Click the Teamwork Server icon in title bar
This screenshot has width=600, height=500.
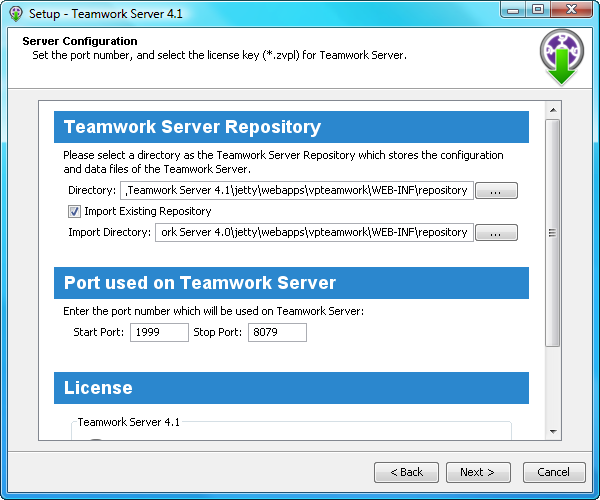pyautogui.click(x=16, y=14)
